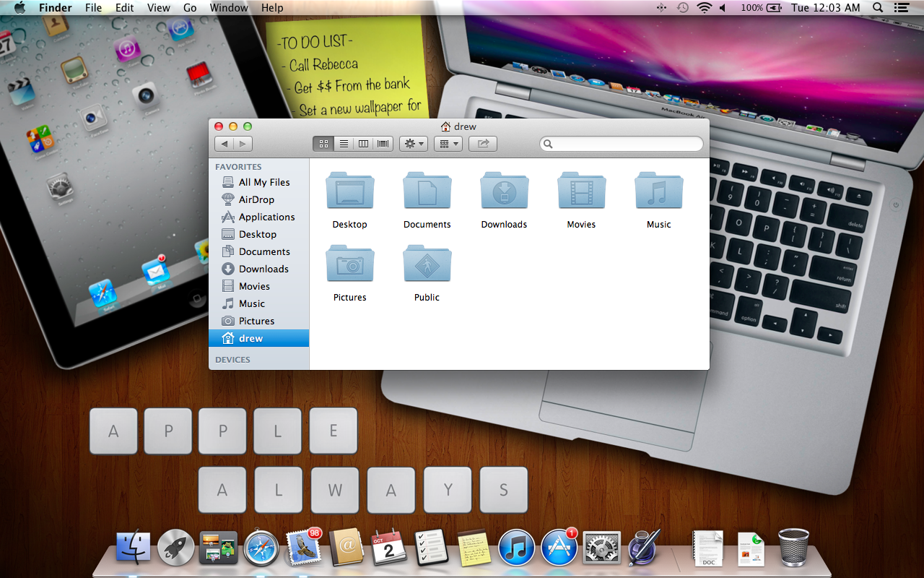Go forward with Finder forward arrow
This screenshot has width=924, height=578.
click(x=243, y=144)
